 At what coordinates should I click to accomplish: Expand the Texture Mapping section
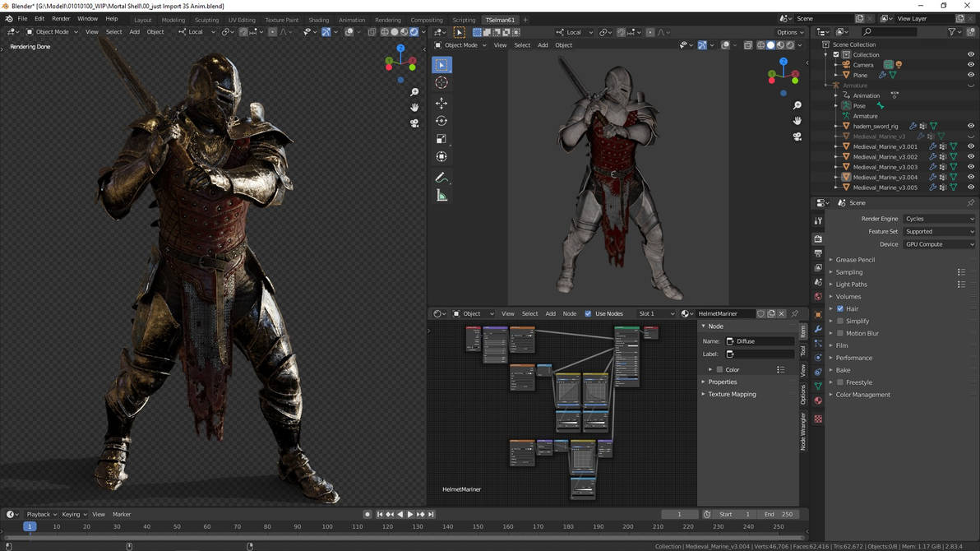coord(731,394)
